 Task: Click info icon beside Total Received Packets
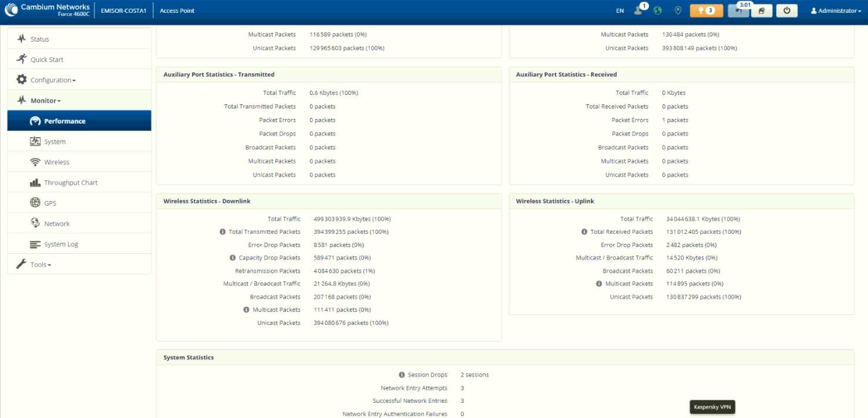tap(584, 232)
